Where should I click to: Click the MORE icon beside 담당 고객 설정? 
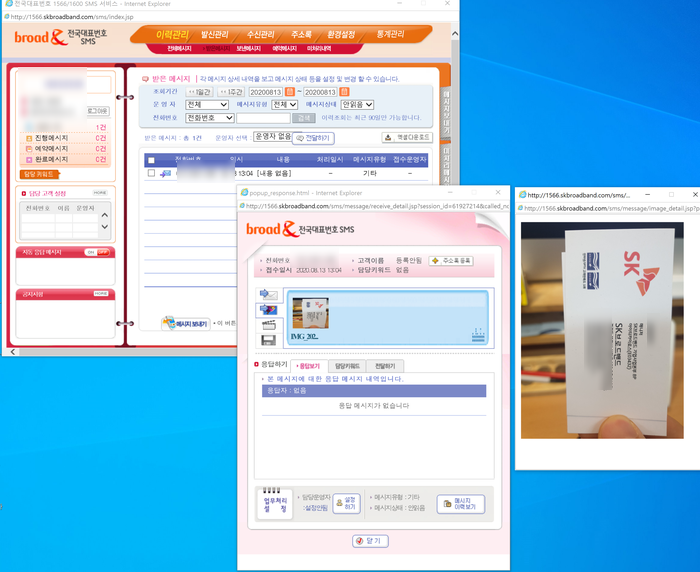100,193
